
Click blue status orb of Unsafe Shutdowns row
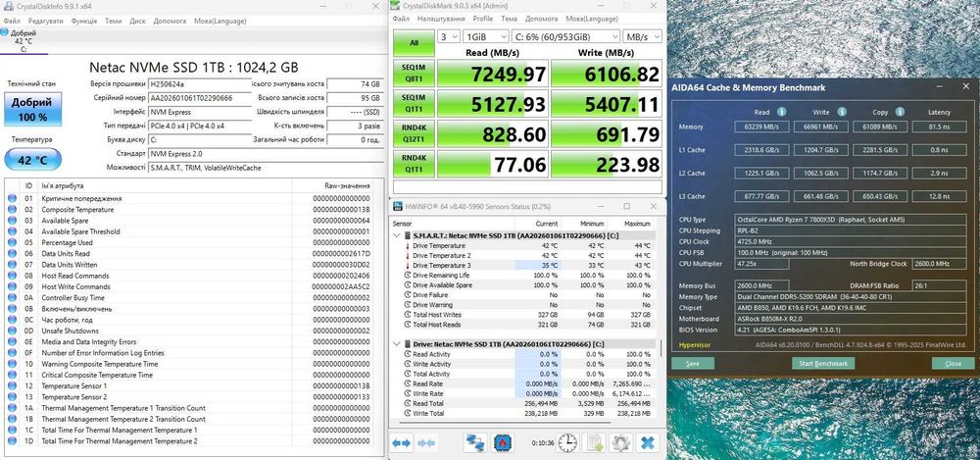(12, 331)
